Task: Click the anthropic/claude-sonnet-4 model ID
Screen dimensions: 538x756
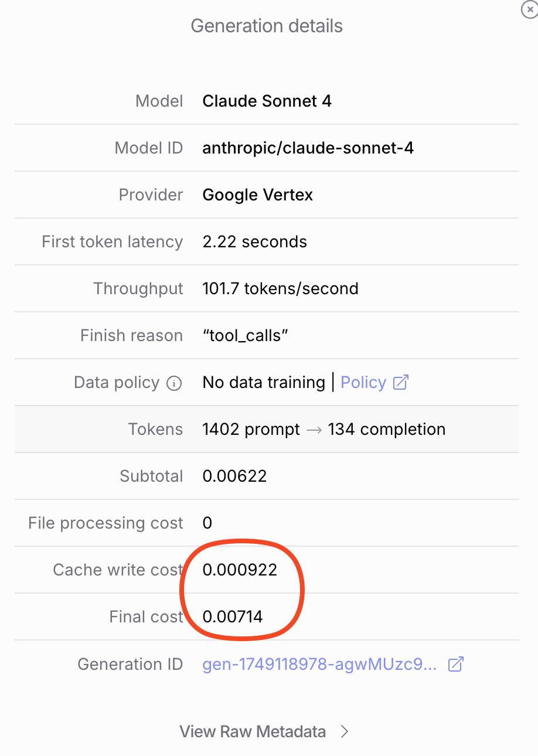Action: [308, 148]
